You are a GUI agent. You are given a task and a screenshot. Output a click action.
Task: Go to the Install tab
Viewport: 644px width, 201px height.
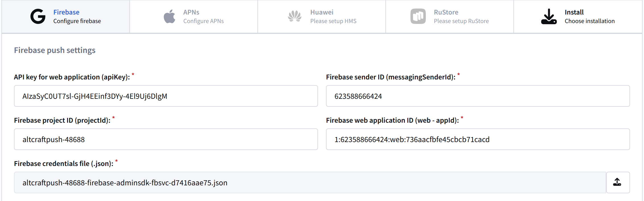point(578,17)
